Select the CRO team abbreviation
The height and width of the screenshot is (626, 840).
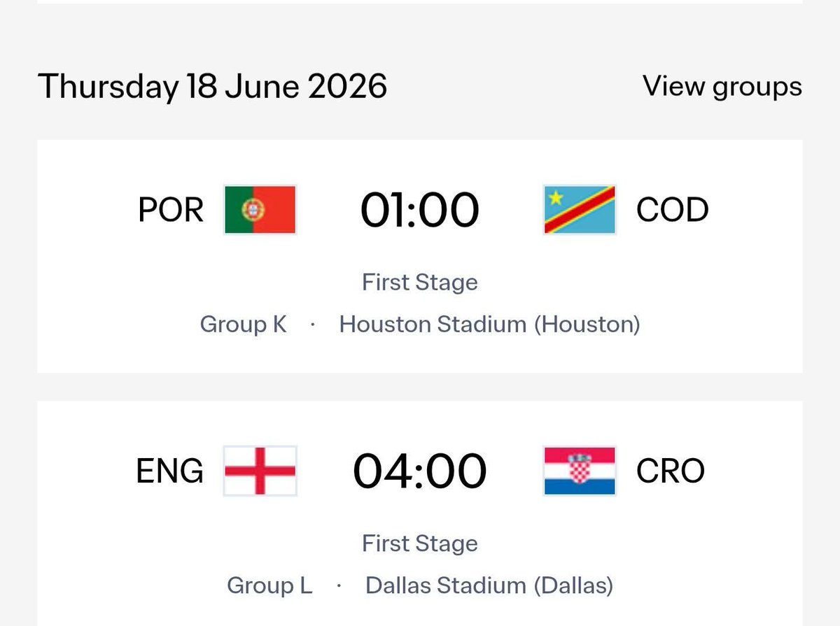pyautogui.click(x=671, y=471)
